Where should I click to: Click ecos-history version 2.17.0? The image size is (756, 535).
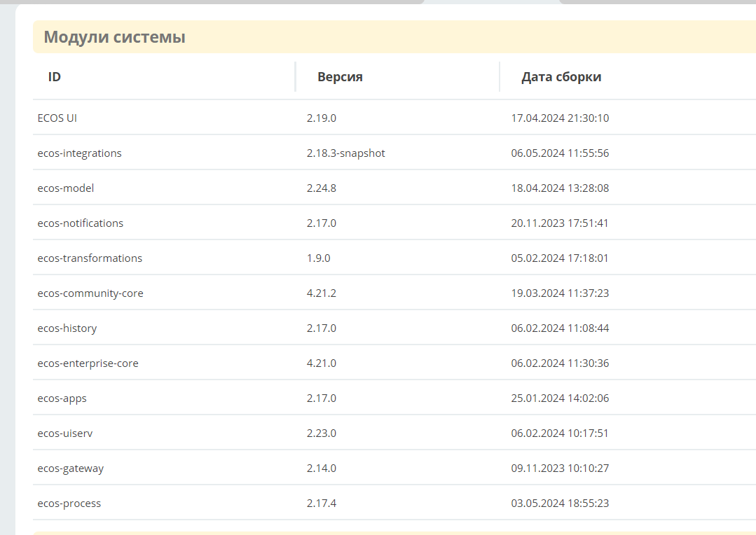(x=322, y=328)
